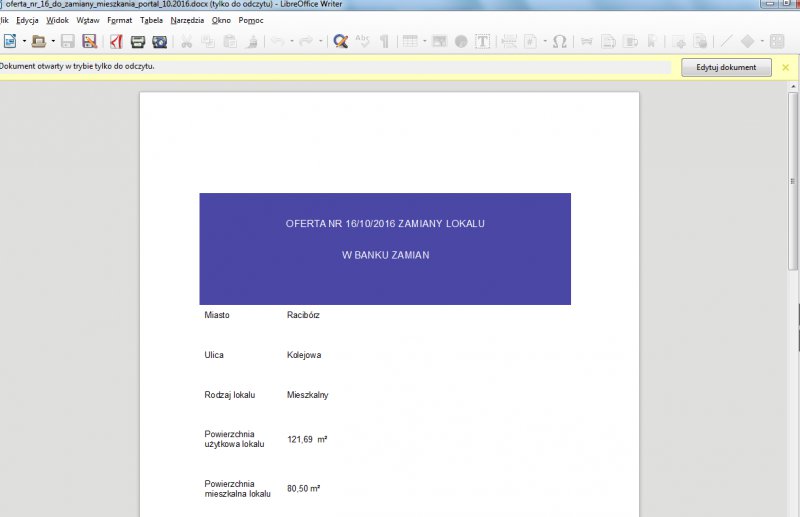
Task: Click the heading 'OFERTA NR 16/10/2016 ZAMIANY LOKALU'
Action: [385, 224]
